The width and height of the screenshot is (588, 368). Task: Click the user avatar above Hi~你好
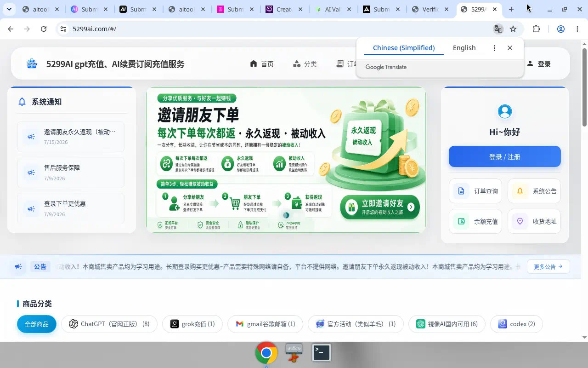(505, 111)
